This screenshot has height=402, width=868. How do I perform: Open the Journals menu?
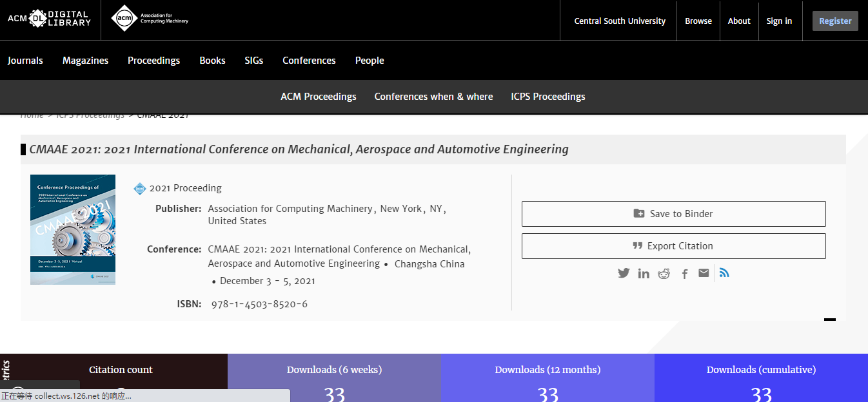[25, 61]
